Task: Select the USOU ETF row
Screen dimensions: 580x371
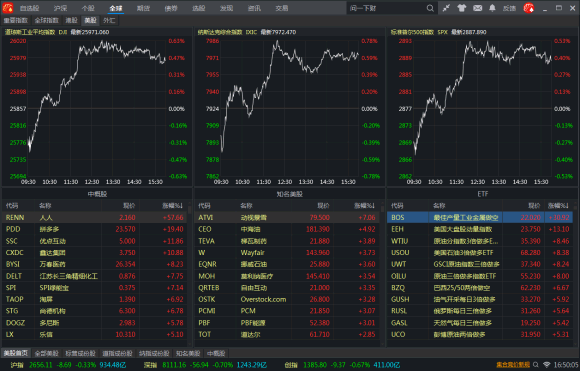Action: [480, 253]
